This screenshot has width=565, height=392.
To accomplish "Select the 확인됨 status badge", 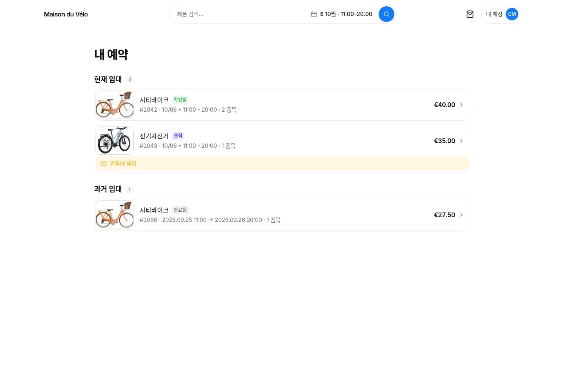I will (x=180, y=100).
